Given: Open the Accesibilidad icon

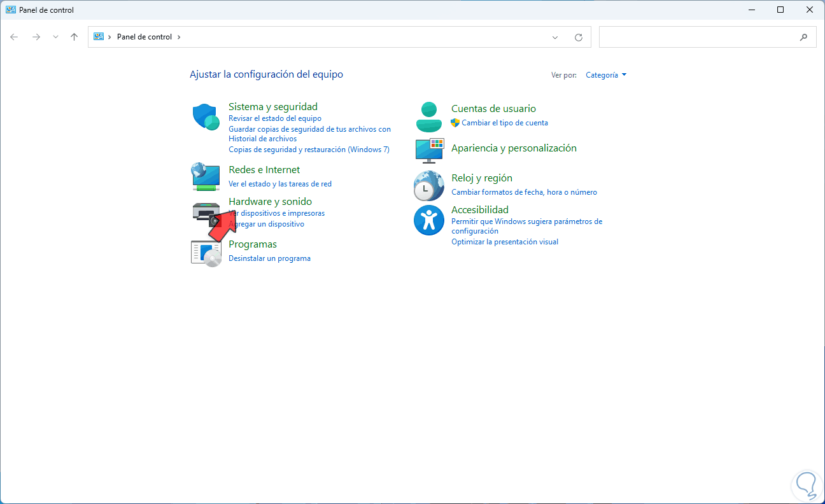Looking at the screenshot, I should coord(429,220).
